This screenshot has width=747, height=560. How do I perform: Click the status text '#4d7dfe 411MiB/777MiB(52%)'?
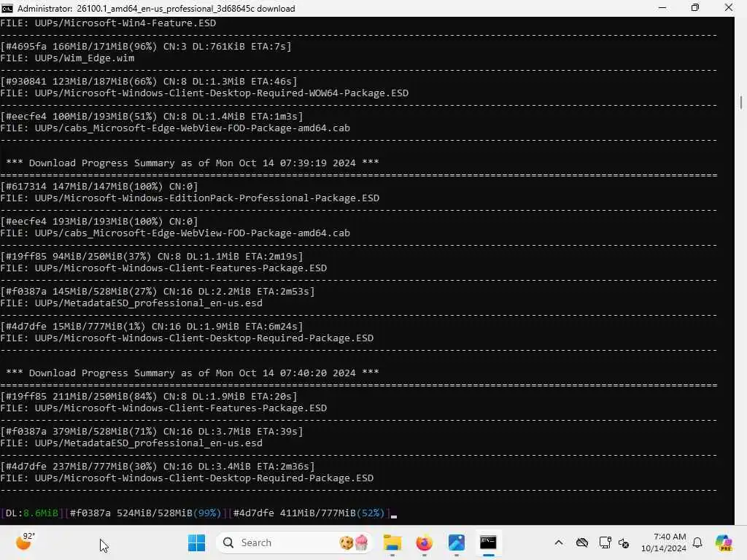pos(309,513)
